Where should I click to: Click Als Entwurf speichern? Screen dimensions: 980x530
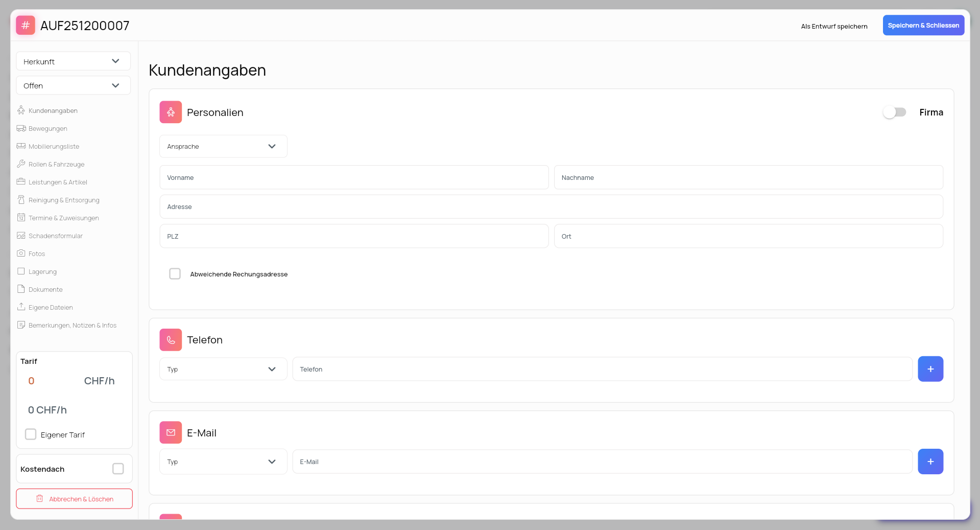coord(834,26)
